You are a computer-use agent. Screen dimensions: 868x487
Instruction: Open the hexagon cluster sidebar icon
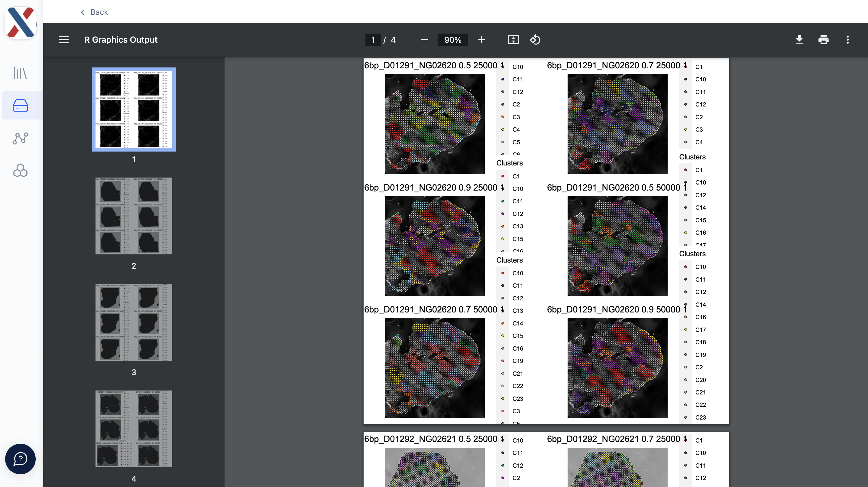[x=20, y=171]
